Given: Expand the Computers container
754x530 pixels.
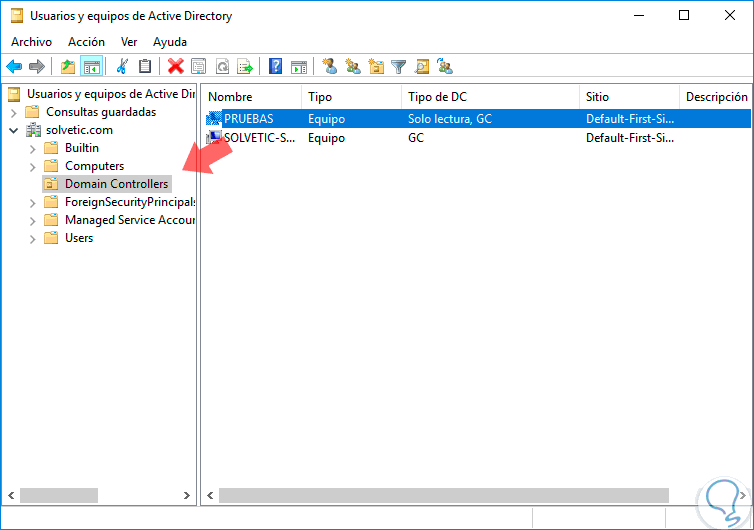Looking at the screenshot, I should [x=32, y=167].
